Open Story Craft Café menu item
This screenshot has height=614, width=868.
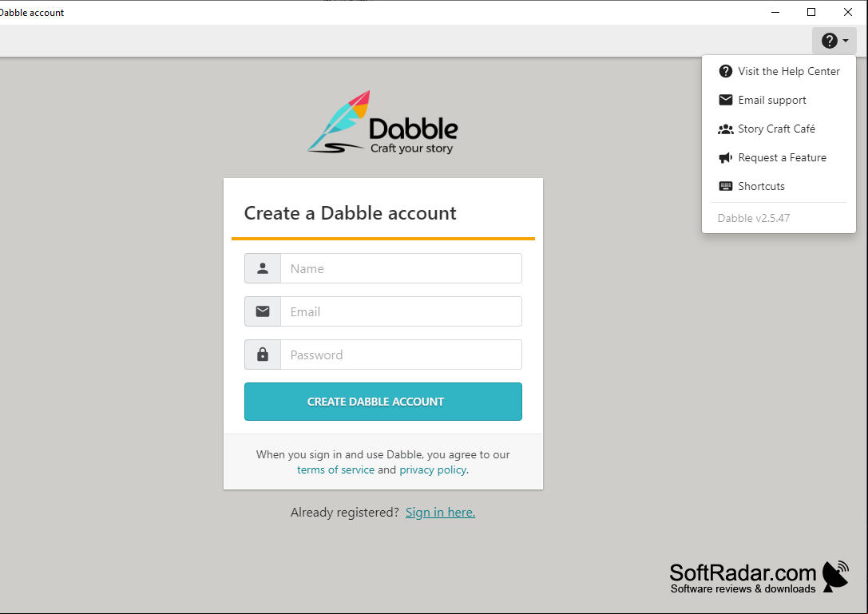click(x=779, y=129)
